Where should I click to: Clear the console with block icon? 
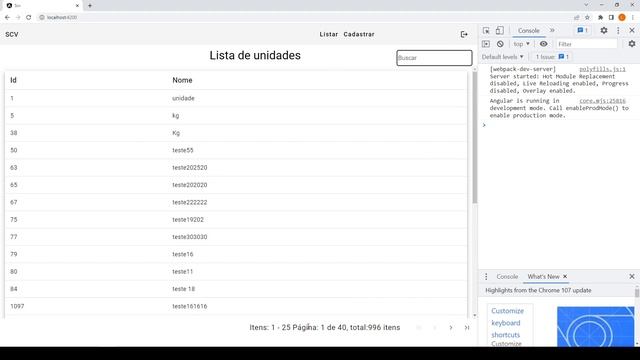click(x=500, y=44)
